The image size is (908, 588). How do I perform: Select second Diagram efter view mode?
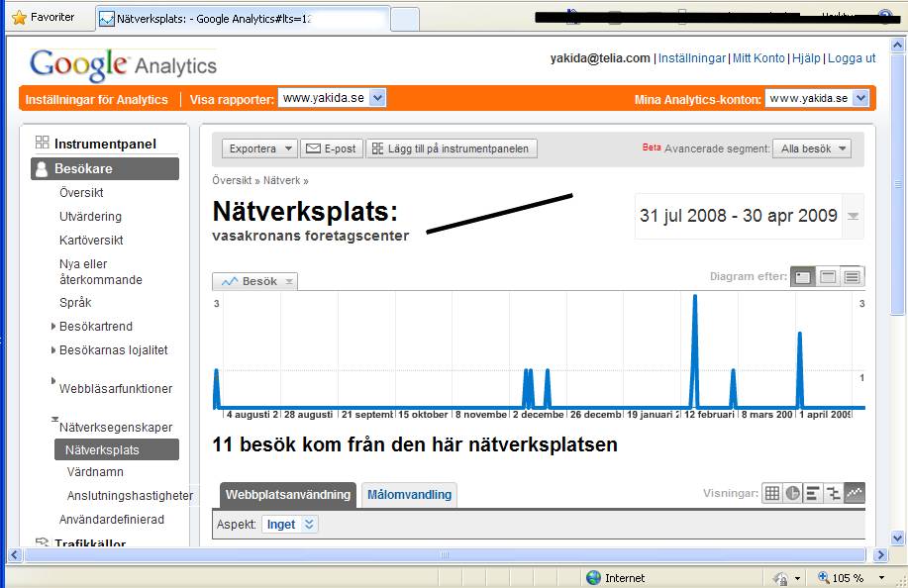click(x=828, y=276)
